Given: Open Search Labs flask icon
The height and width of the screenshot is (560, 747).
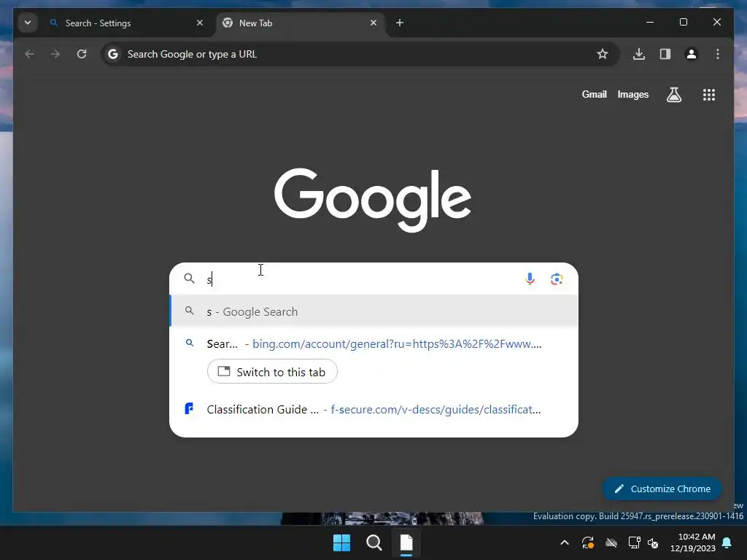Looking at the screenshot, I should [674, 95].
